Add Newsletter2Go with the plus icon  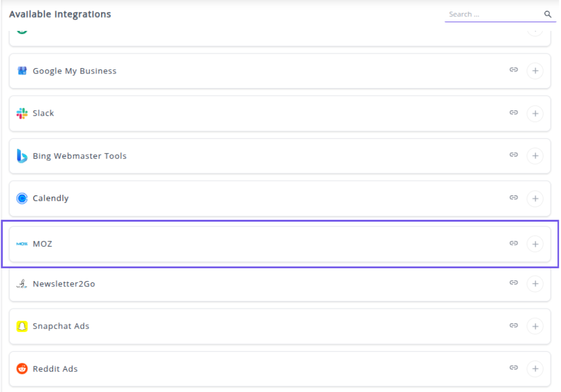[x=535, y=284]
